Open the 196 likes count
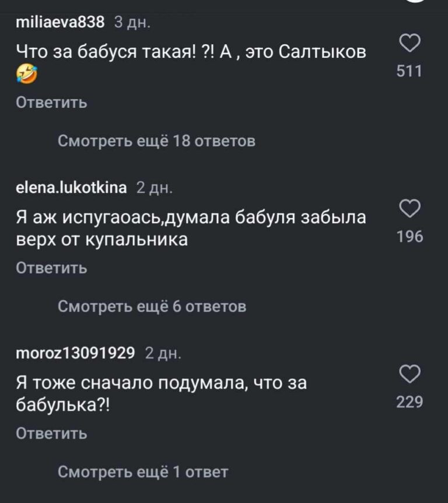 [409, 236]
